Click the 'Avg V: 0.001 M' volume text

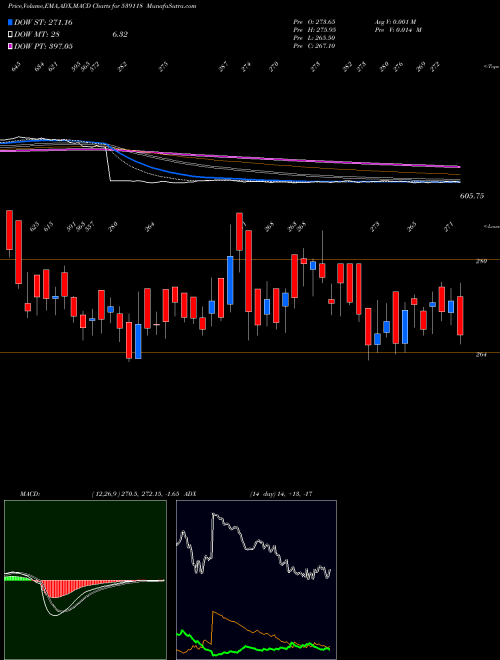[x=397, y=21]
